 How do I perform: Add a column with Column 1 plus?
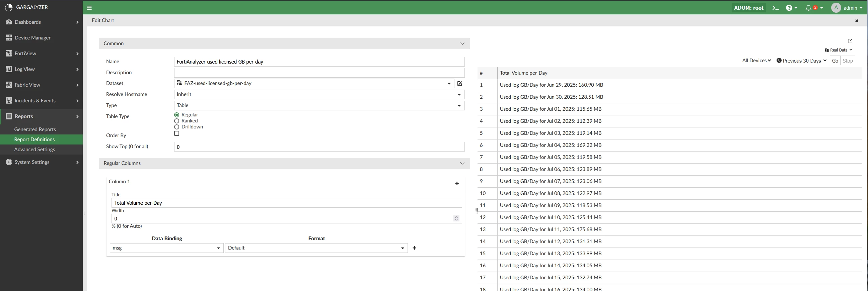457,183
